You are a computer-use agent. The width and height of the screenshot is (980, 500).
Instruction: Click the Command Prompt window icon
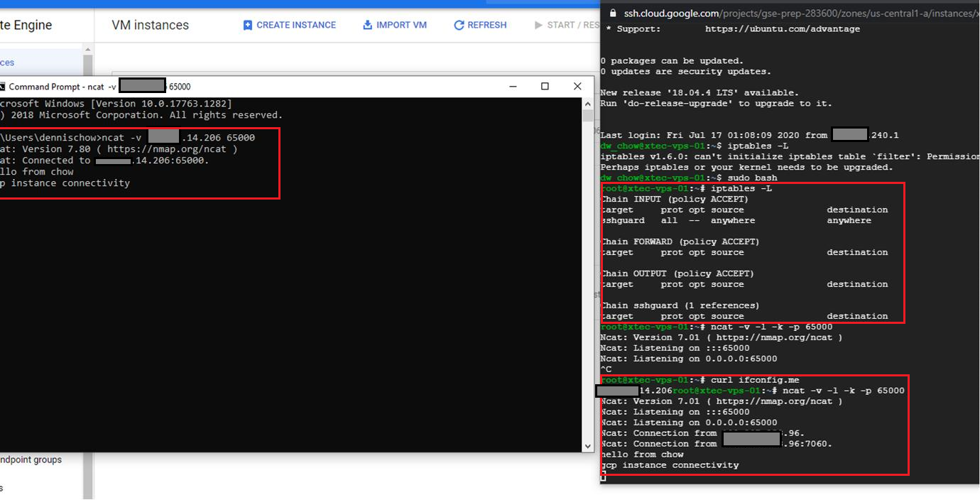(x=2, y=87)
